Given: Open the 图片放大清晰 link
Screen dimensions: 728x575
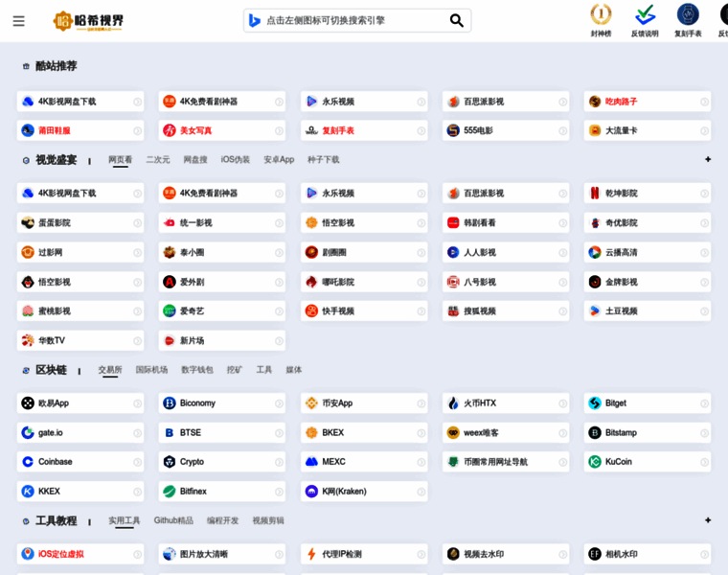Looking at the screenshot, I should pos(222,554).
